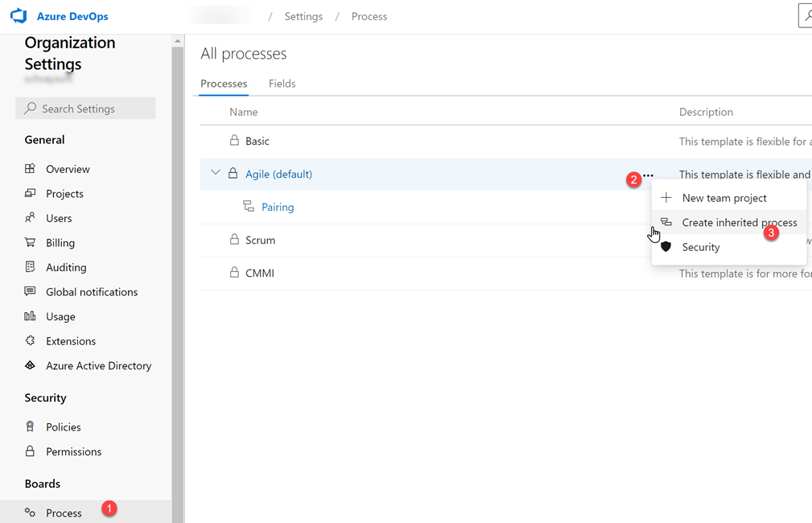Screen dimensions: 812x523
Task: Open the Pairing inherited process link
Action: [x=278, y=207]
